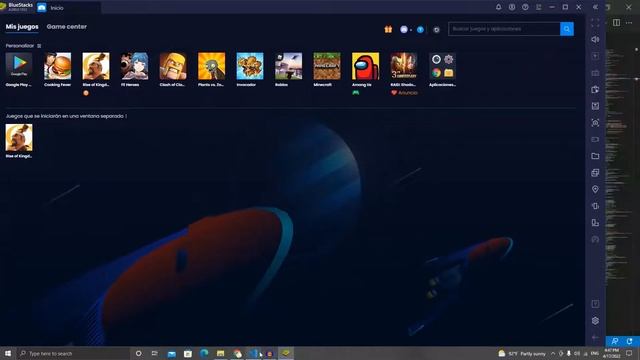Open BlueStacks settings gear in sidebar
Screen dimensions: 640x360
click(x=595, y=321)
